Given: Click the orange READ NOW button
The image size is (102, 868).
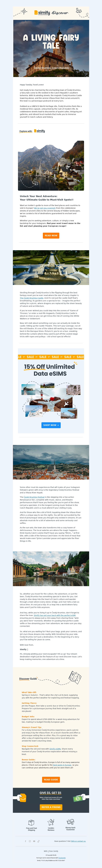Looking at the screenshot, I should pos(51,235).
